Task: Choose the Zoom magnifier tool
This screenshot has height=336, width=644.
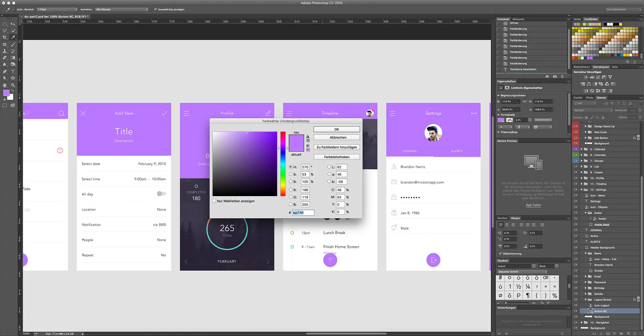Action: point(13,85)
